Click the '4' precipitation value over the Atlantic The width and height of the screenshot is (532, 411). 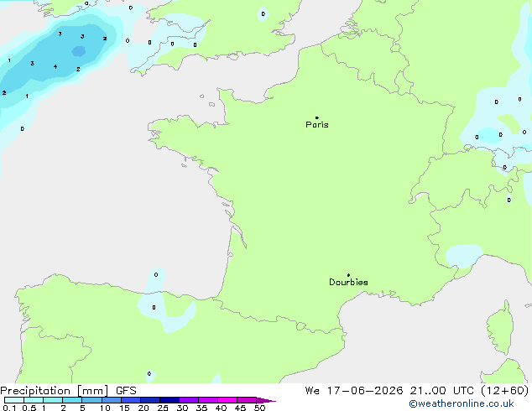[x=55, y=67]
